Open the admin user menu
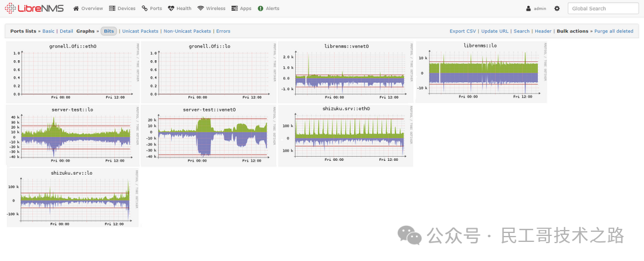 (536, 8)
